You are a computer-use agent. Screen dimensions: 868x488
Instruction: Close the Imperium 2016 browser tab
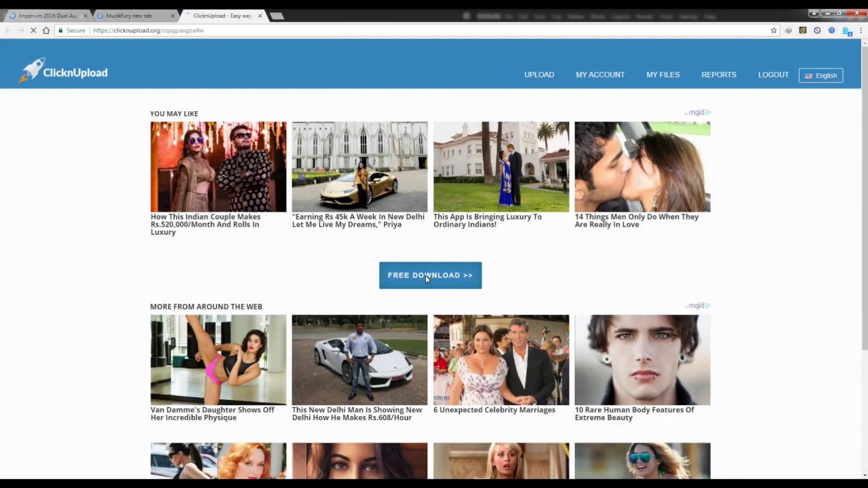coord(85,16)
